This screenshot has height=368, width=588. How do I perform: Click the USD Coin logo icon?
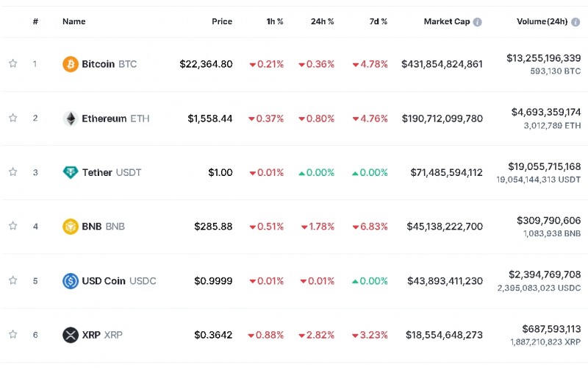pyautogui.click(x=71, y=280)
